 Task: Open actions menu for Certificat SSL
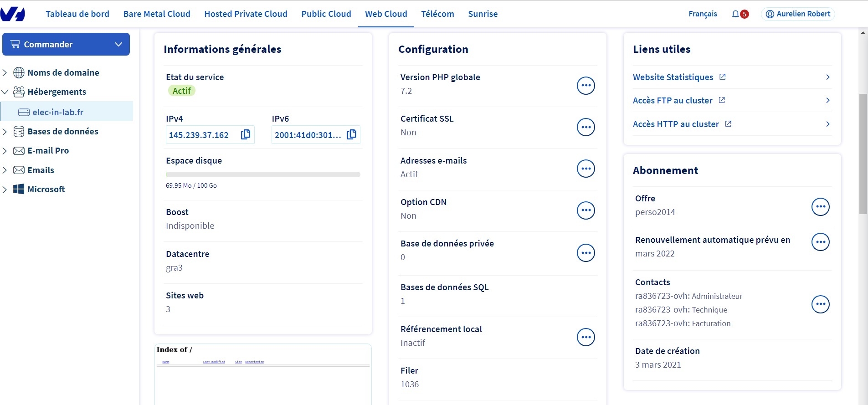click(x=586, y=127)
